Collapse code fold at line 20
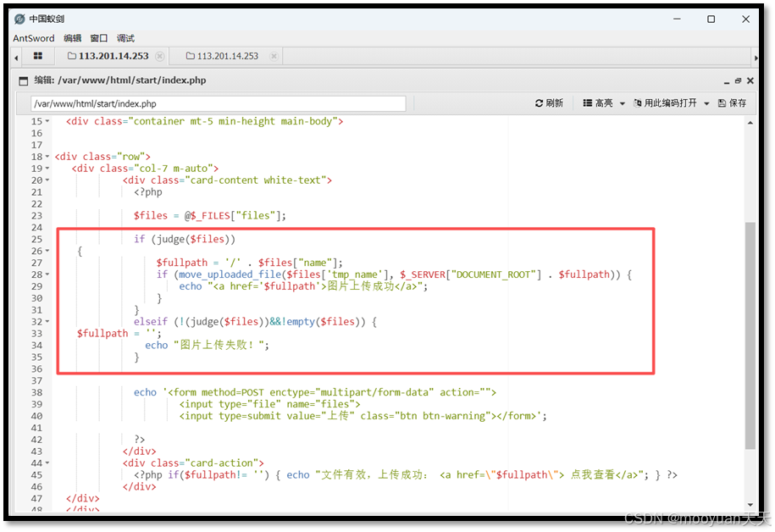This screenshot has height=532, width=775. click(x=47, y=180)
